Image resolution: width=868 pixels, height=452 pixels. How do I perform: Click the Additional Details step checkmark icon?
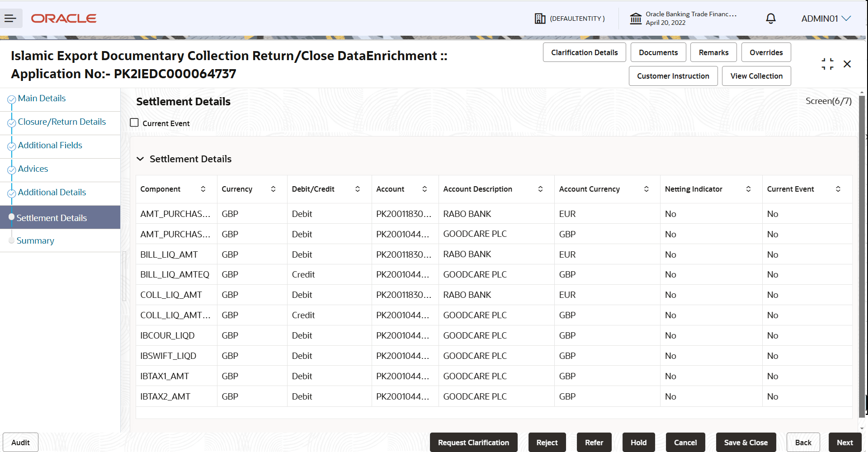pyautogui.click(x=12, y=193)
